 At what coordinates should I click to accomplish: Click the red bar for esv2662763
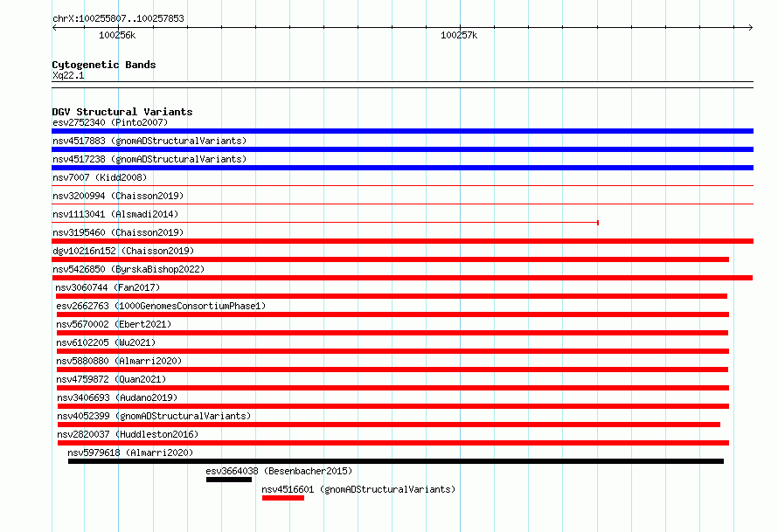pos(393,314)
